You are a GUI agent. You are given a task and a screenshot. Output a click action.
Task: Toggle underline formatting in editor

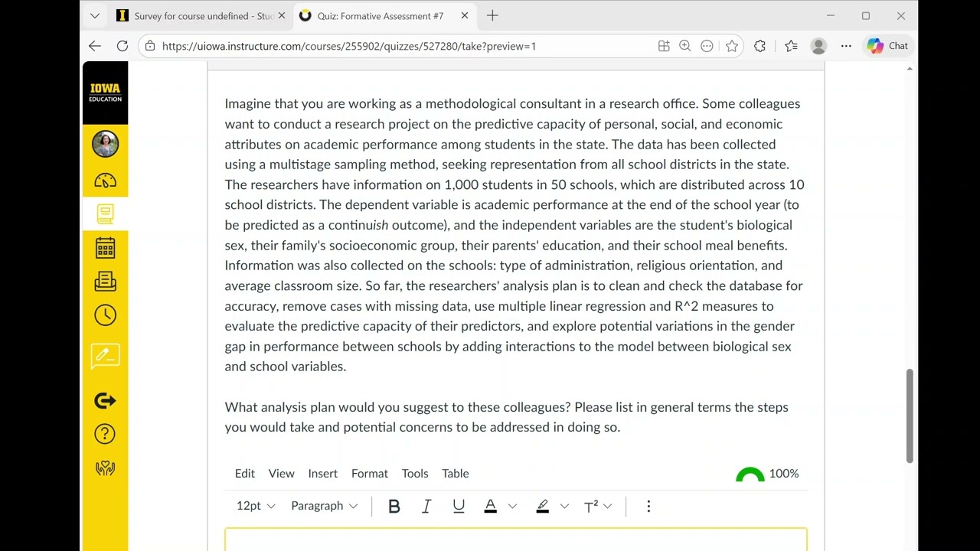coord(459,506)
